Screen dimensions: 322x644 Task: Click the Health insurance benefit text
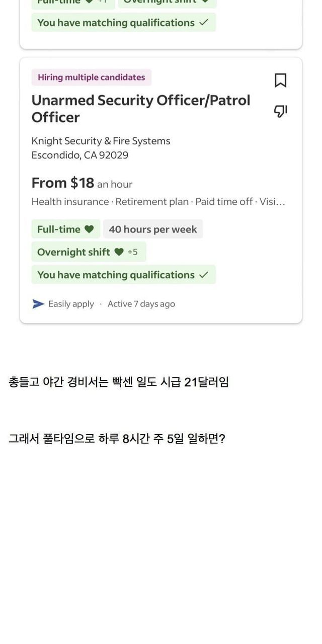[70, 202]
